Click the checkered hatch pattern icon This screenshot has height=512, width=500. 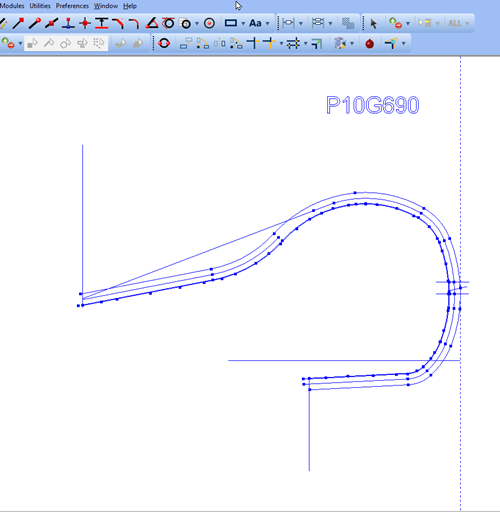coord(348,23)
